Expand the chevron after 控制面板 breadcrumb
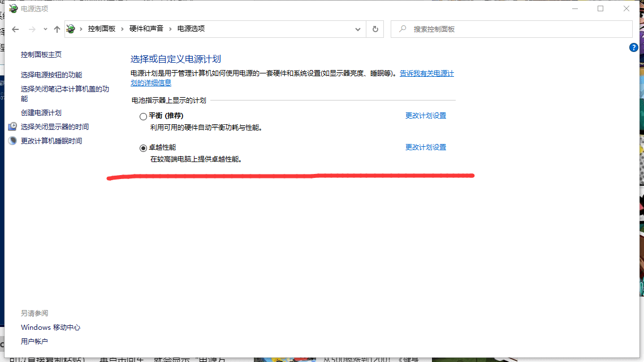 pos(122,29)
